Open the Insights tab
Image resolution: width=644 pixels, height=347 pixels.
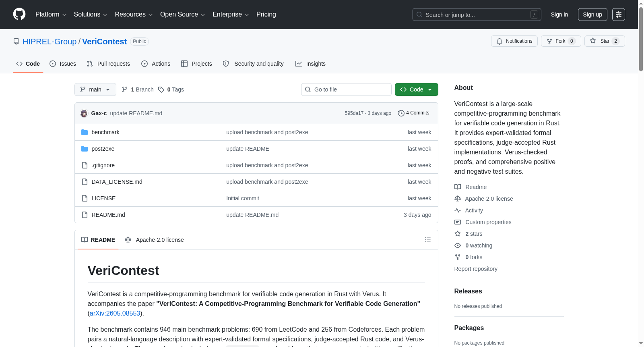coord(310,64)
